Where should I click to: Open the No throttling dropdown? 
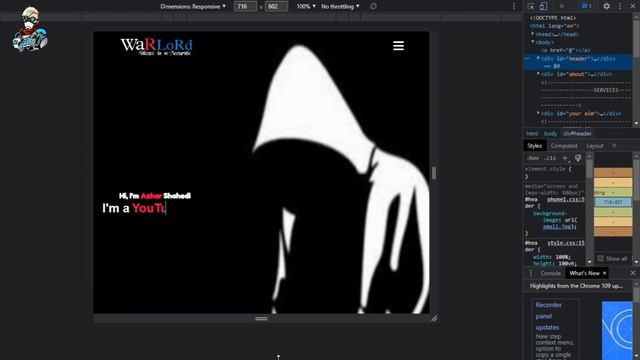click(340, 6)
